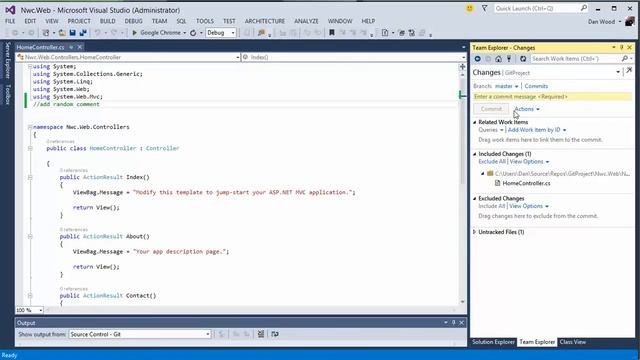Image resolution: width=640 pixels, height=360 pixels.
Task: Collapse the namespace Nwc.Web.Controllers outlining toggle
Action: pyautogui.click(x=30, y=127)
